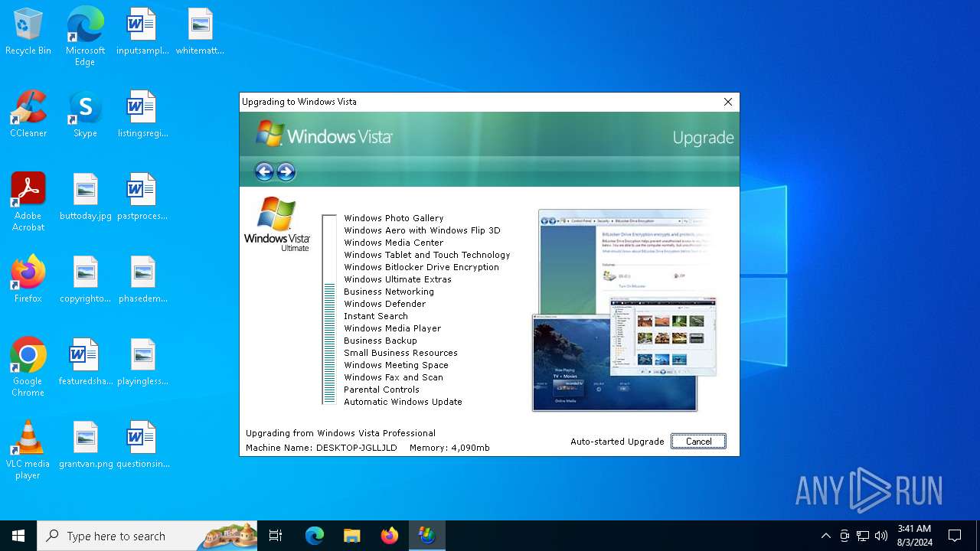Click the blue back arrow in the Vista installer
980x551 pixels.
(x=264, y=171)
